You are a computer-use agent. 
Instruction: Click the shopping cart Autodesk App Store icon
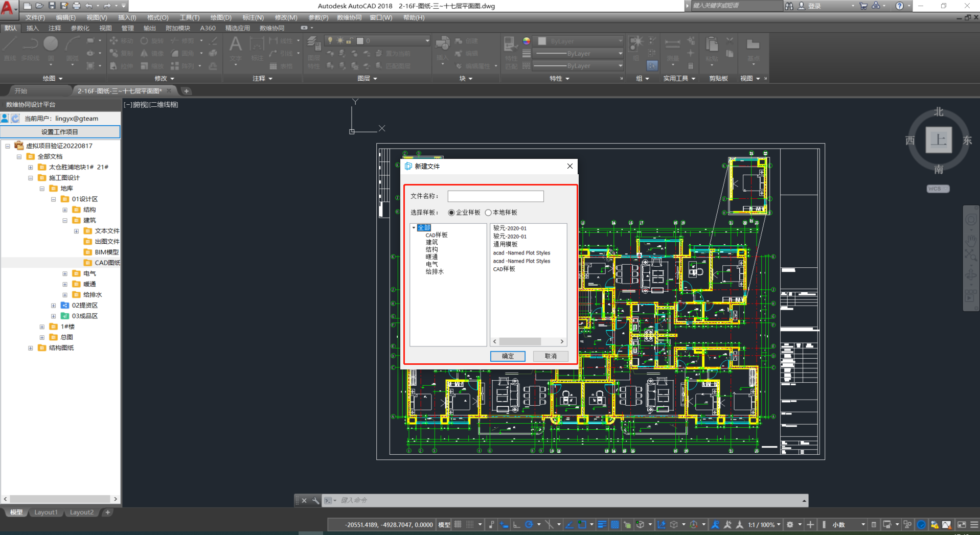pyautogui.click(x=863, y=6)
